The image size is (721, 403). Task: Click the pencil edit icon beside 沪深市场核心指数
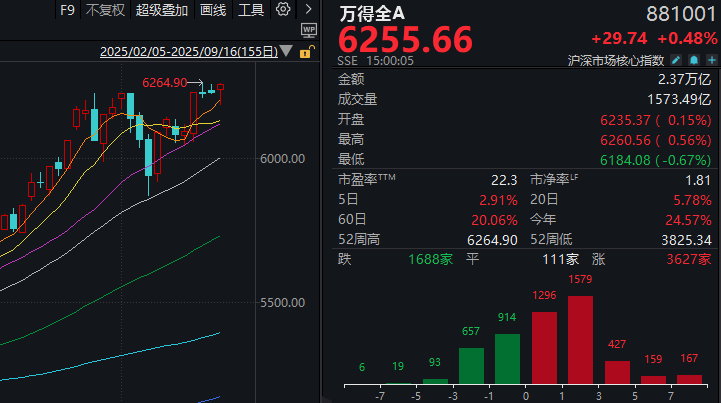676,61
